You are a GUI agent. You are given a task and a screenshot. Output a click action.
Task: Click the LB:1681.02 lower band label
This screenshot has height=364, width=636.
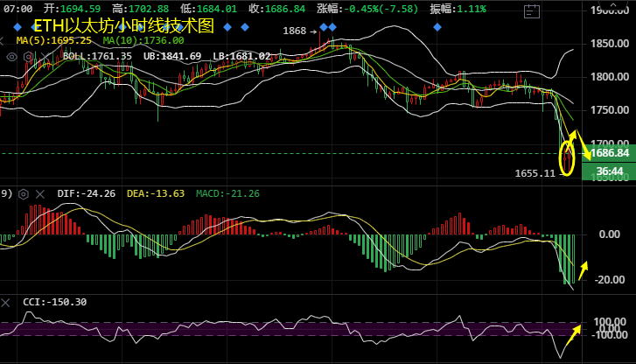[x=241, y=56]
